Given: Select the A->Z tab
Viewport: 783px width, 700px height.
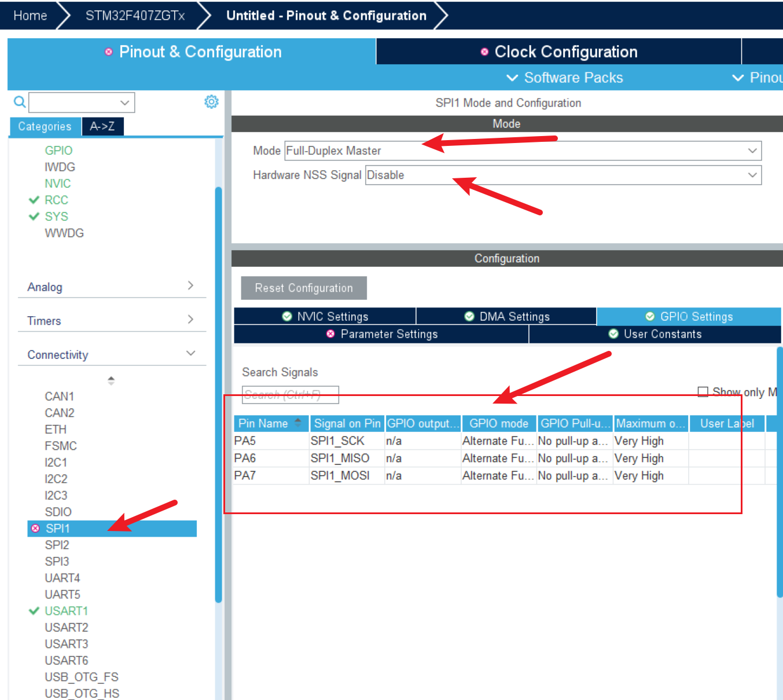Looking at the screenshot, I should pos(102,126).
